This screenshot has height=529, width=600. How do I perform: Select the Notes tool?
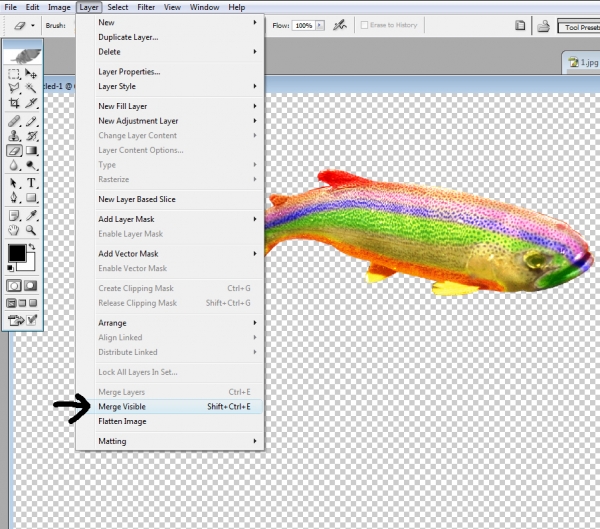coord(14,216)
